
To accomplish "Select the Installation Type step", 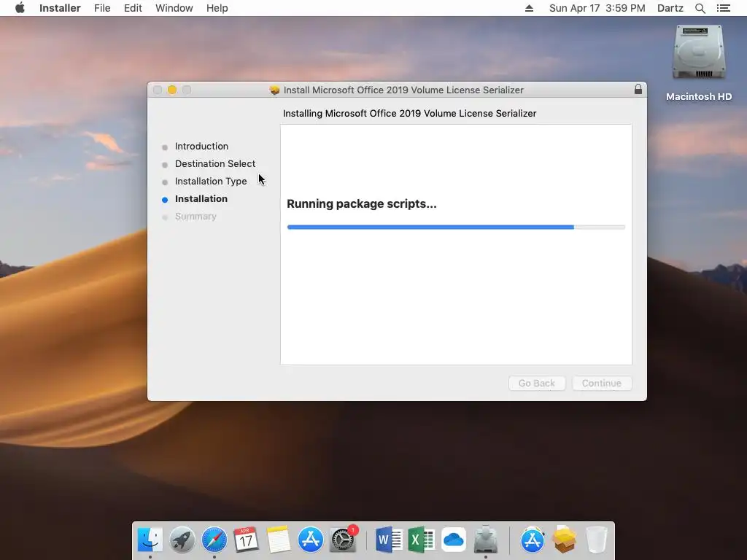I will pos(211,182).
